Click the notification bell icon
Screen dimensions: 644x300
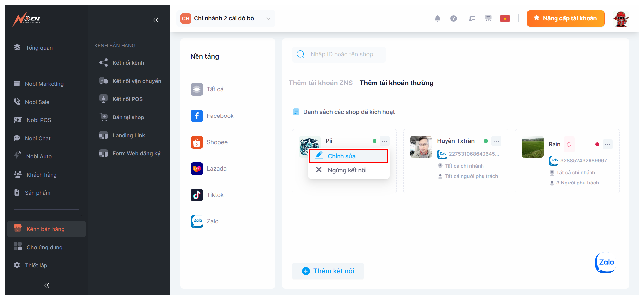click(x=437, y=18)
